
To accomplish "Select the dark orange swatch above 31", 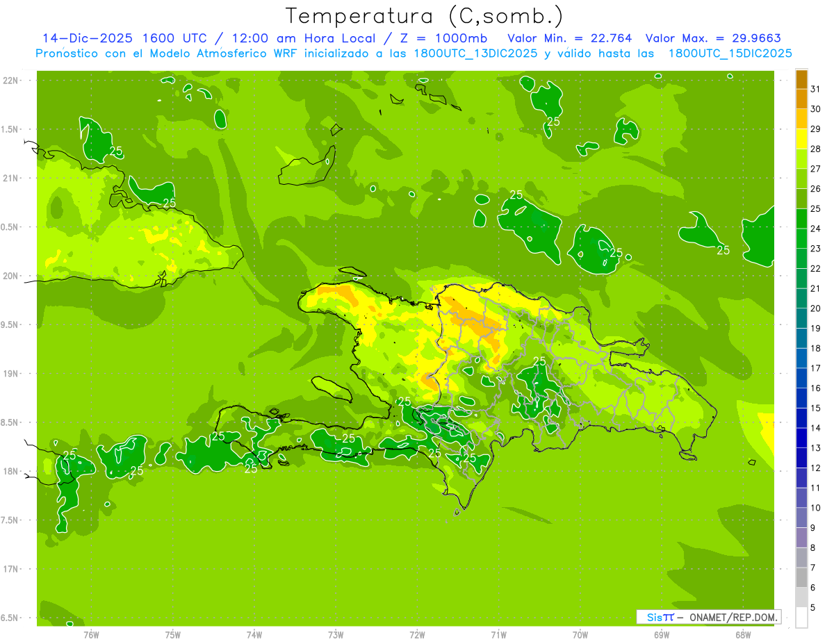I will [x=801, y=79].
